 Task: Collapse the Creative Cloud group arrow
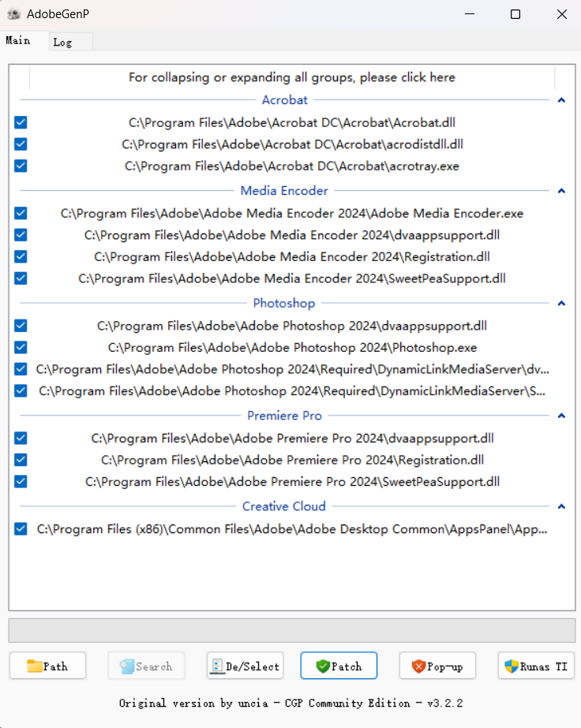[561, 506]
